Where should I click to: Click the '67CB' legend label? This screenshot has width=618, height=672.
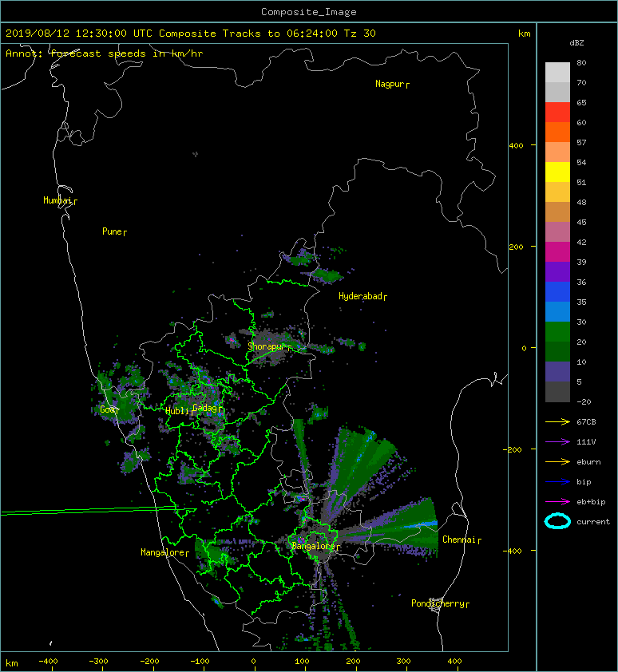pyautogui.click(x=586, y=422)
